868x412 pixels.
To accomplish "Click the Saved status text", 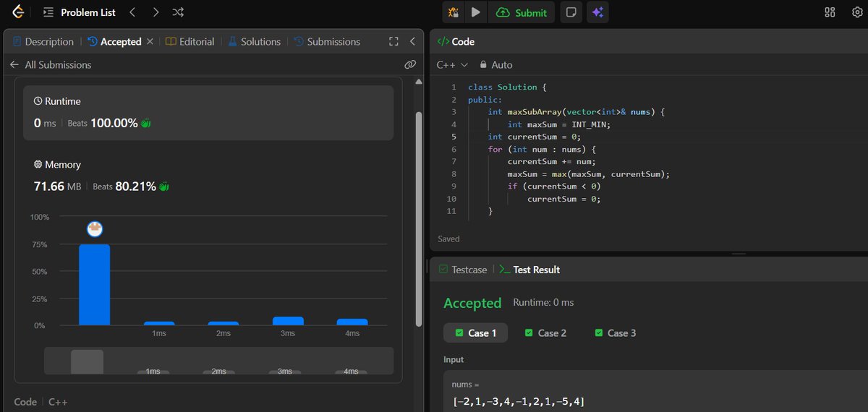I will click(x=448, y=239).
